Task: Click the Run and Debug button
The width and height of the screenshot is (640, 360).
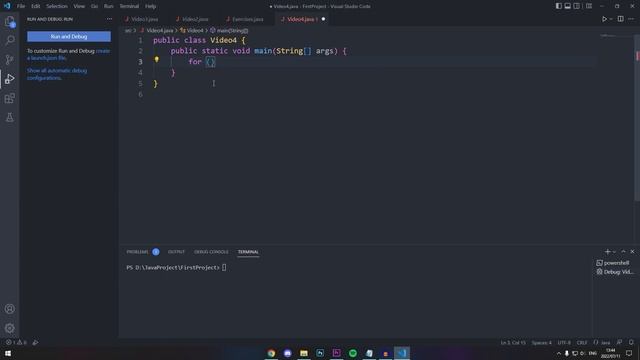Action: pos(69,36)
